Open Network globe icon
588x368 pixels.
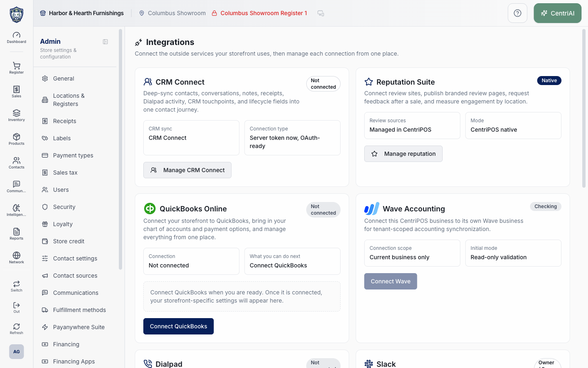(x=16, y=258)
